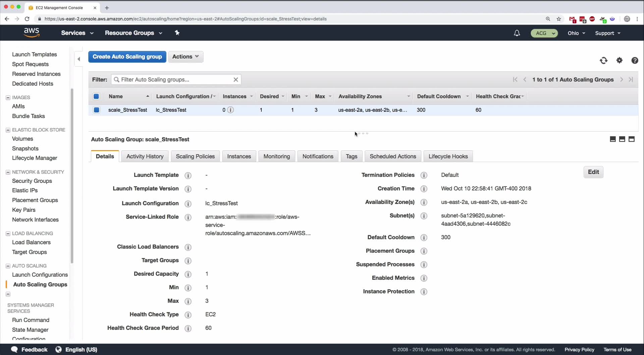Show info about Termination Policies
Image resolution: width=644 pixels, height=355 pixels.
pyautogui.click(x=424, y=175)
